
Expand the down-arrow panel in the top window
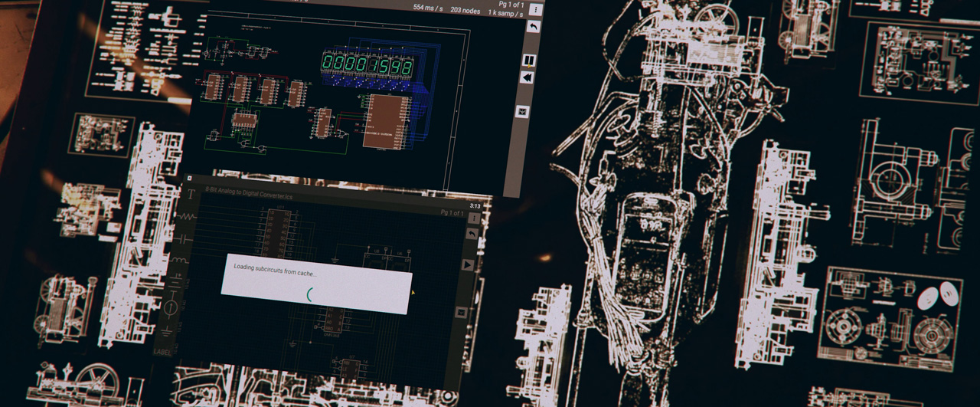click(x=524, y=111)
